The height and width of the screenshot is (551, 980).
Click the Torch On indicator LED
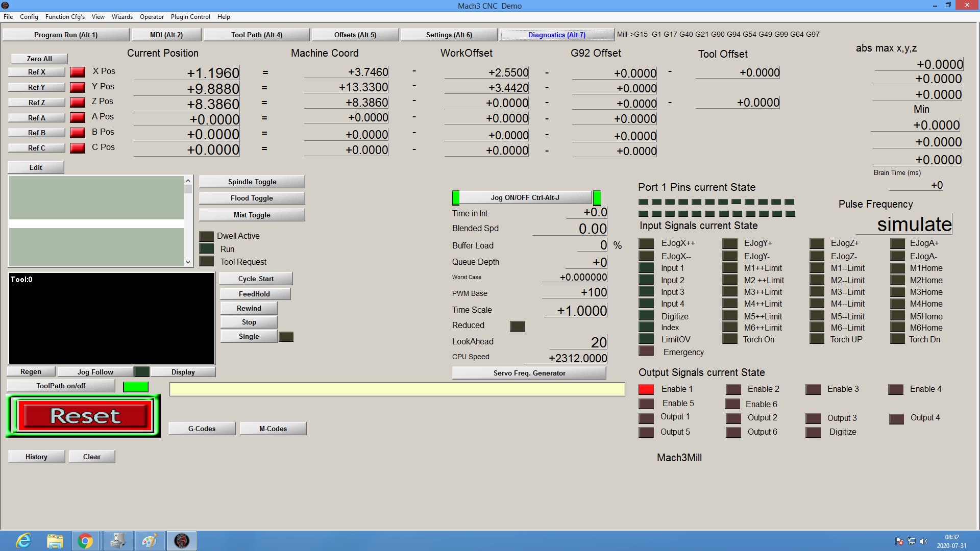730,339
